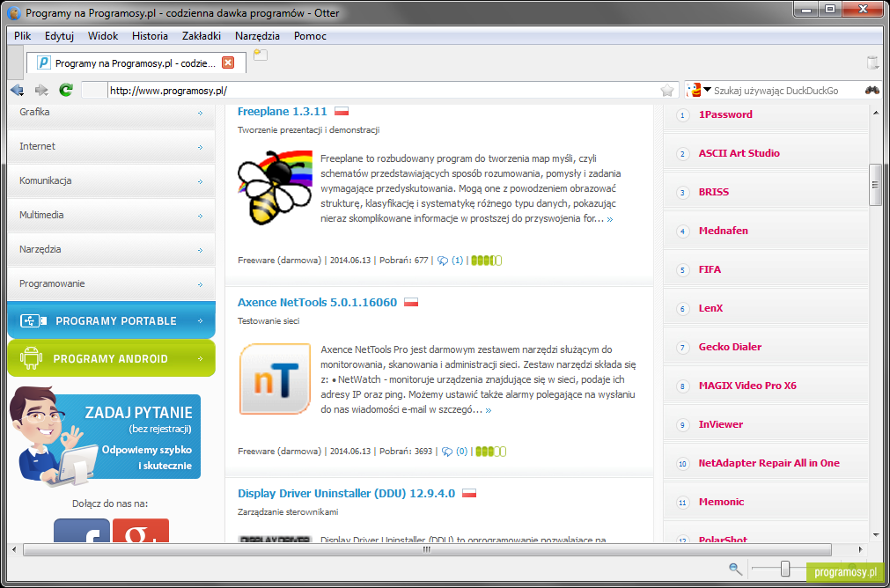Close the Programy na Programosy.pl tab

(228, 63)
